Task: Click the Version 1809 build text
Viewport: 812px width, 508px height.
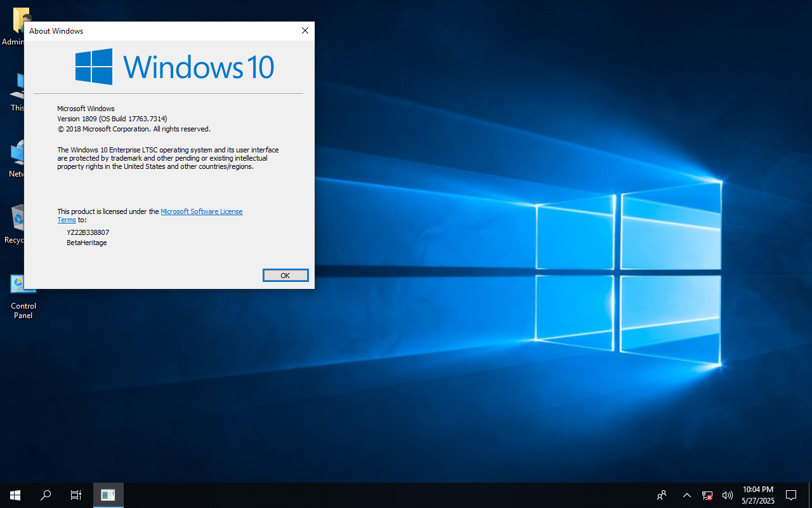Action: [112, 119]
